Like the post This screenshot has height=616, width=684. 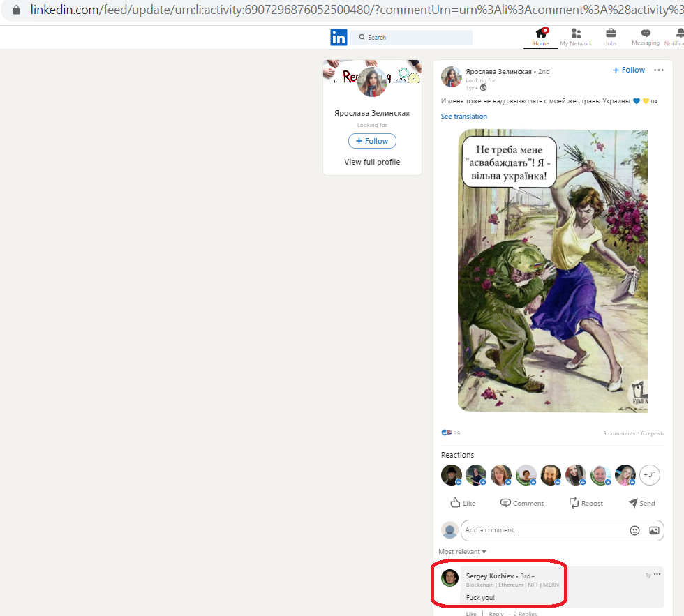click(463, 503)
